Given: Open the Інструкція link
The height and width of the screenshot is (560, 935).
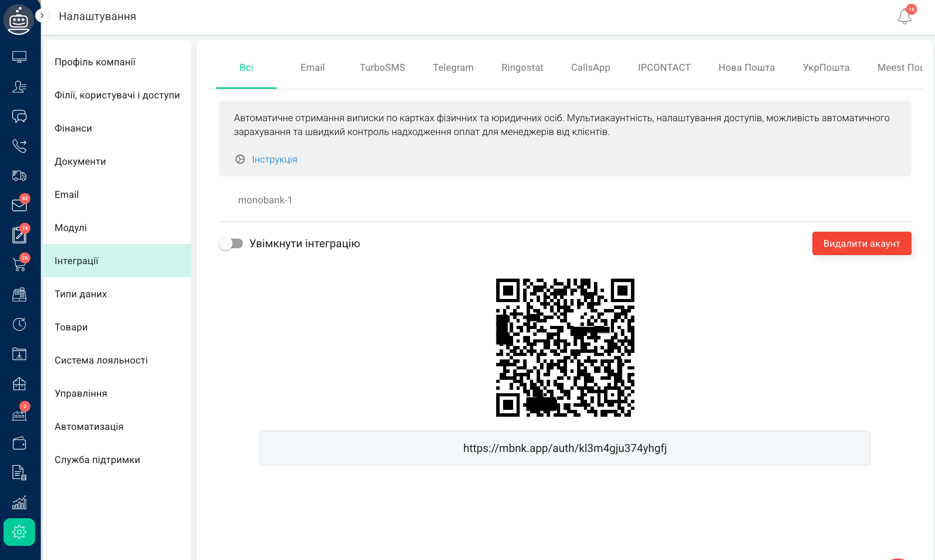Looking at the screenshot, I should click(x=275, y=159).
